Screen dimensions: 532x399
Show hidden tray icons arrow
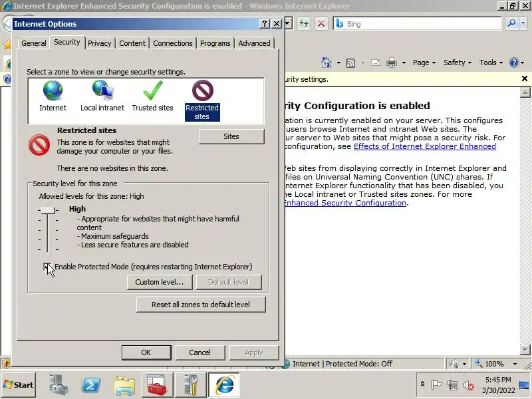point(422,384)
